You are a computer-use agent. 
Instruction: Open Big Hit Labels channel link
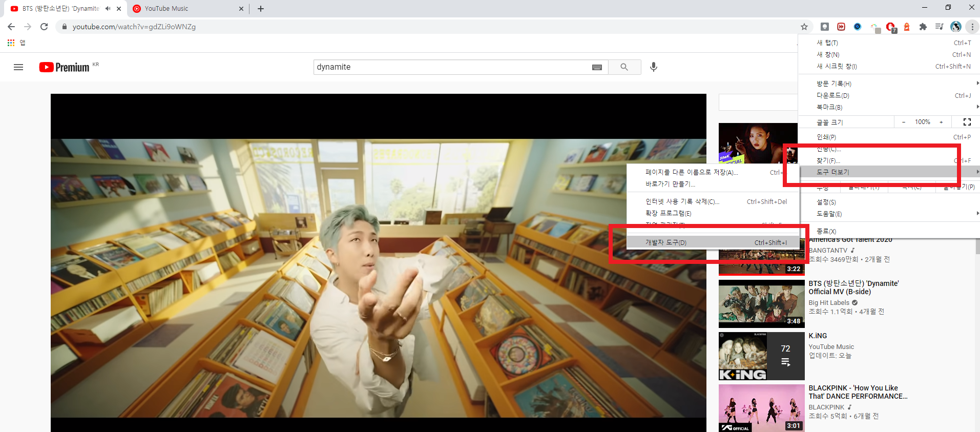point(829,303)
